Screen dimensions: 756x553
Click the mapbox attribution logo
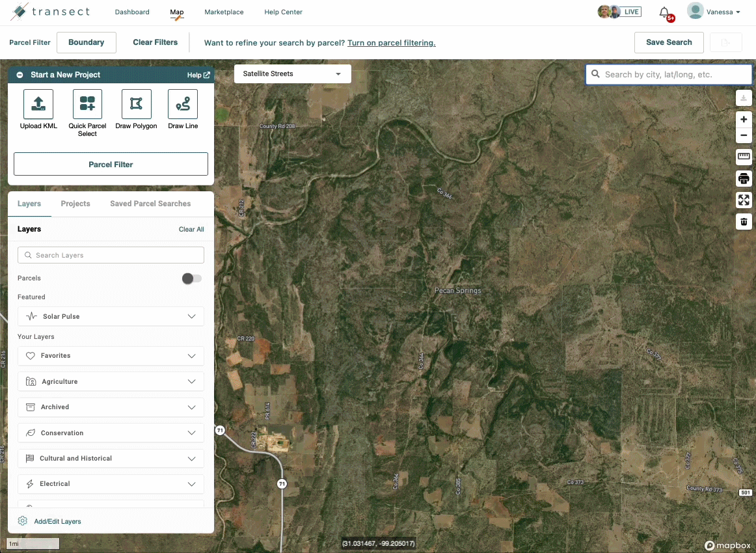(x=727, y=545)
